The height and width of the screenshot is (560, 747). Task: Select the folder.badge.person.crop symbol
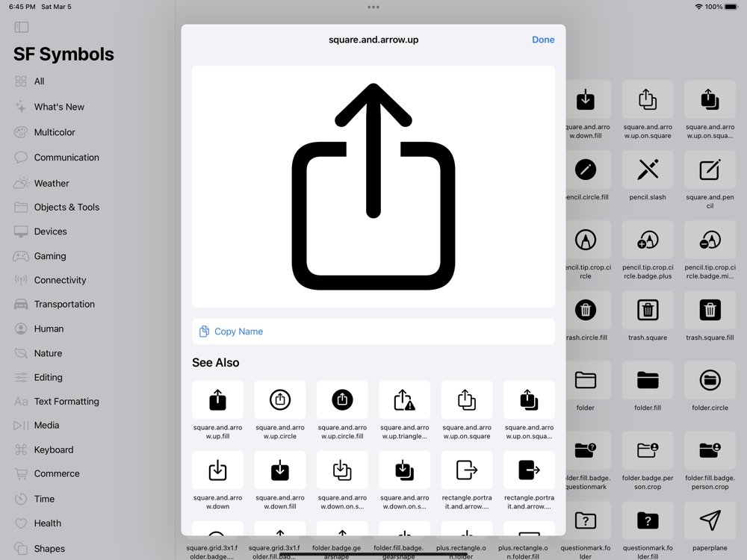click(648, 450)
